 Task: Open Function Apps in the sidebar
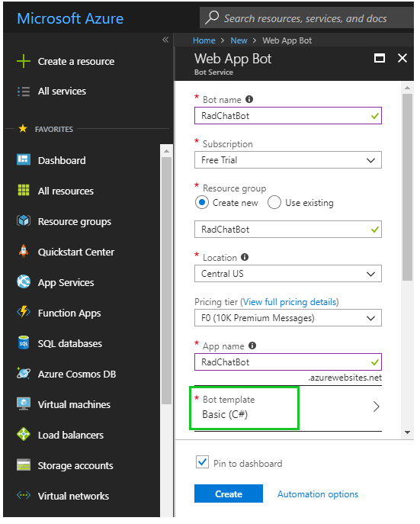pyautogui.click(x=69, y=313)
